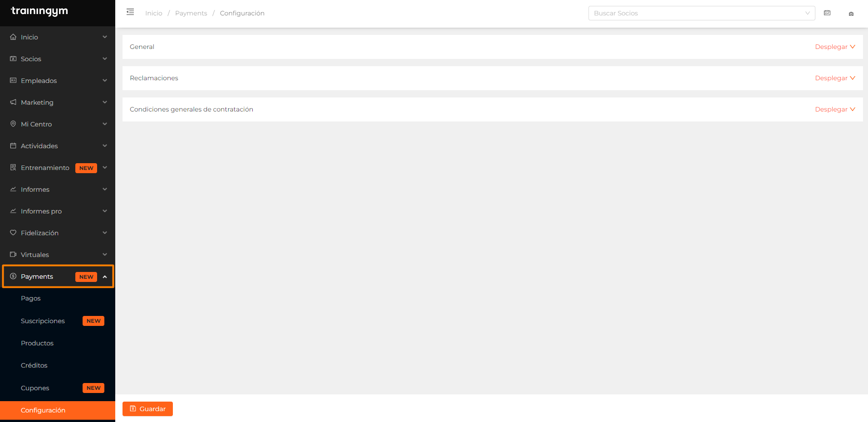Click the Socios sidebar icon
The image size is (868, 422).
coord(13,58)
